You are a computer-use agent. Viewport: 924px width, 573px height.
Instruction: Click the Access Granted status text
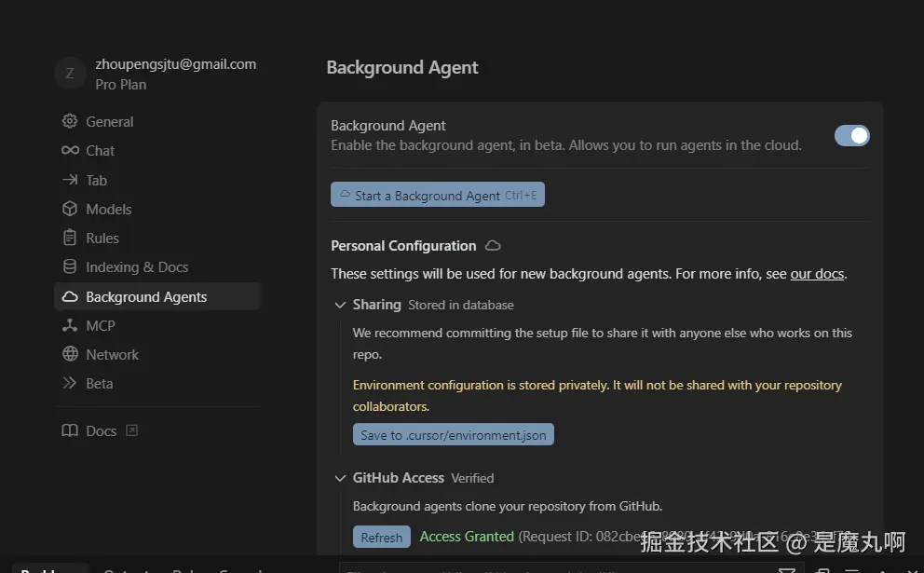[467, 537]
